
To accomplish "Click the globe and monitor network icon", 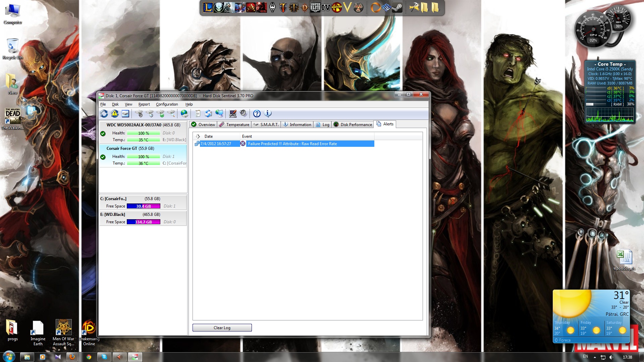I will click(x=219, y=114).
